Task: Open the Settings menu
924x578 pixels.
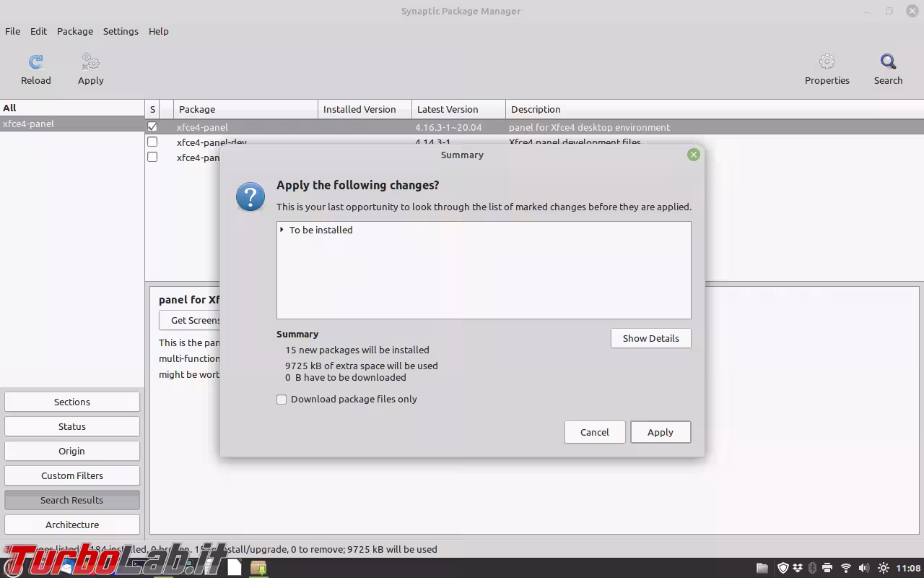Action: (x=121, y=31)
